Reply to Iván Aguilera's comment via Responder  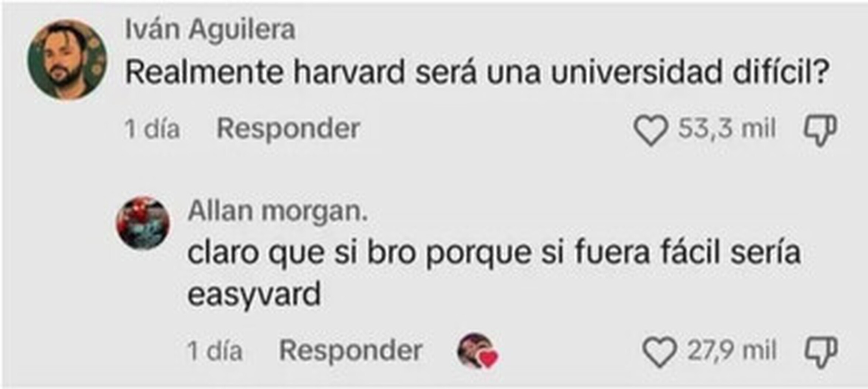click(x=288, y=129)
